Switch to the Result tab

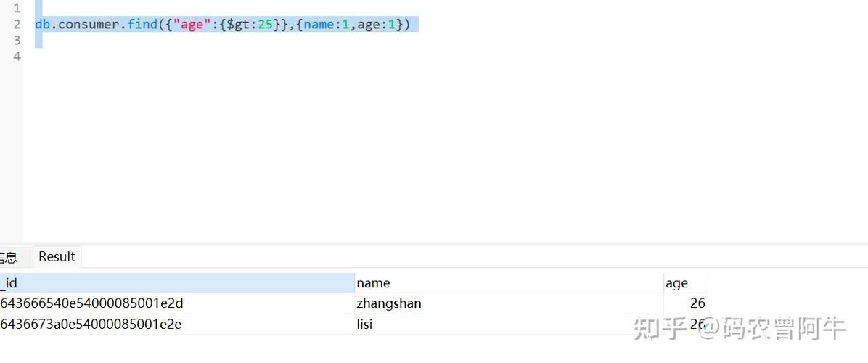pyautogui.click(x=57, y=256)
